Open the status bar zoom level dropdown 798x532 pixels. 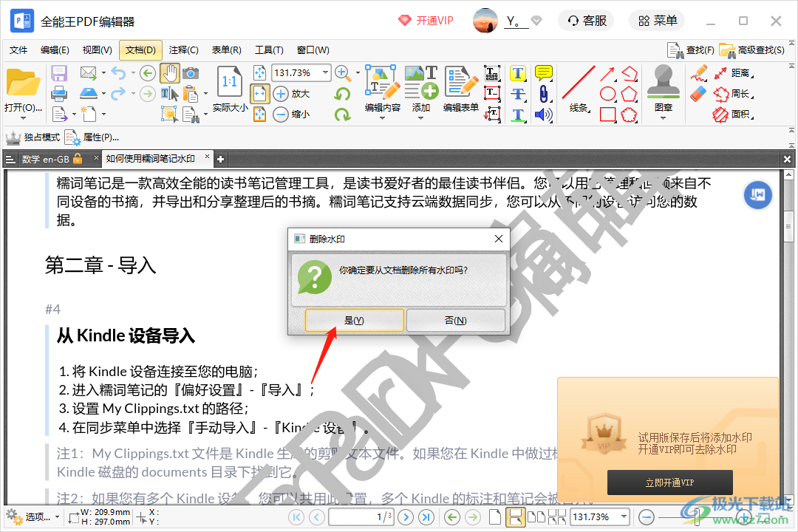tap(624, 516)
